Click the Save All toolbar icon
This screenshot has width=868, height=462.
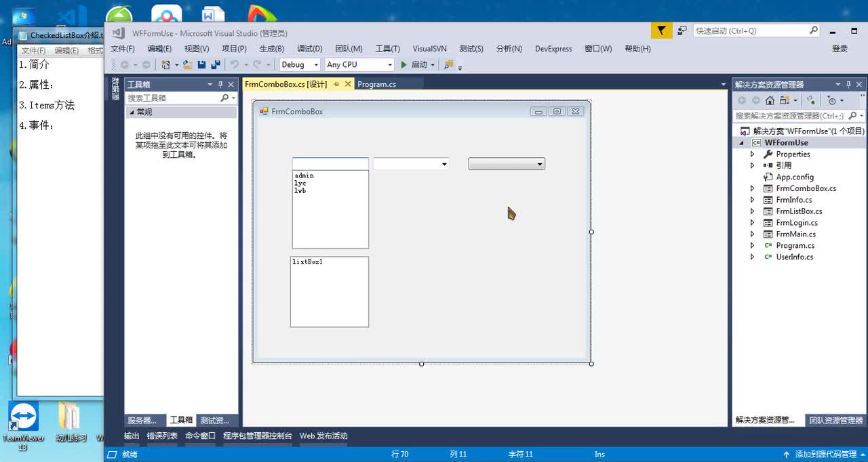point(216,64)
